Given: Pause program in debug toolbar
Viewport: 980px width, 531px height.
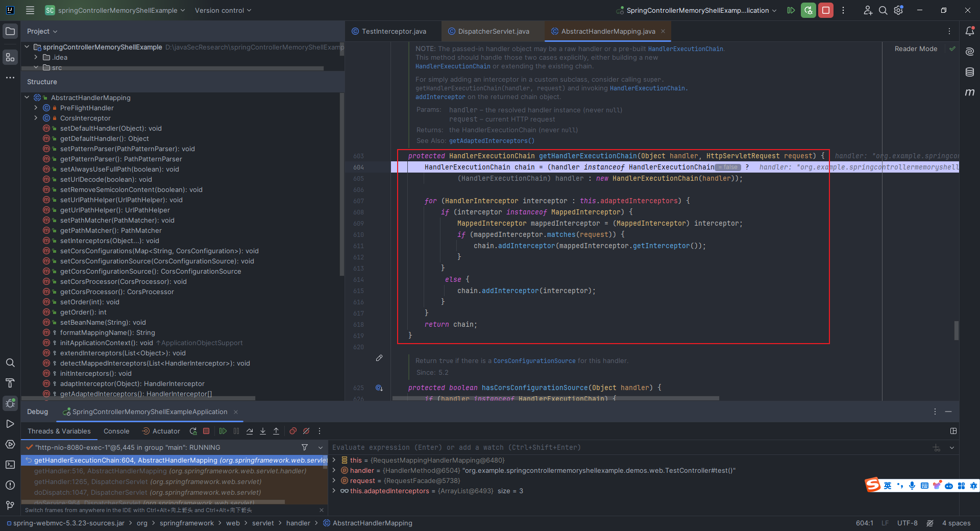Looking at the screenshot, I should (236, 431).
